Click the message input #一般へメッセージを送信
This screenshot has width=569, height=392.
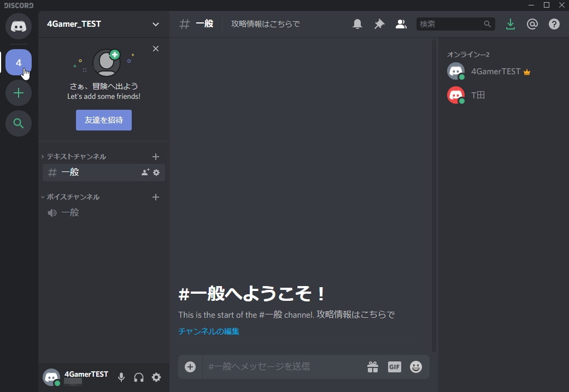click(283, 367)
